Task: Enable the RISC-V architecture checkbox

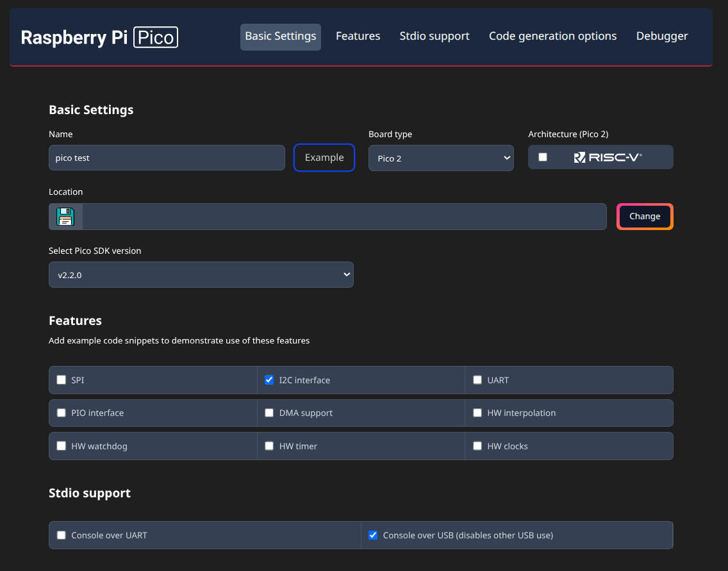Action: click(543, 157)
